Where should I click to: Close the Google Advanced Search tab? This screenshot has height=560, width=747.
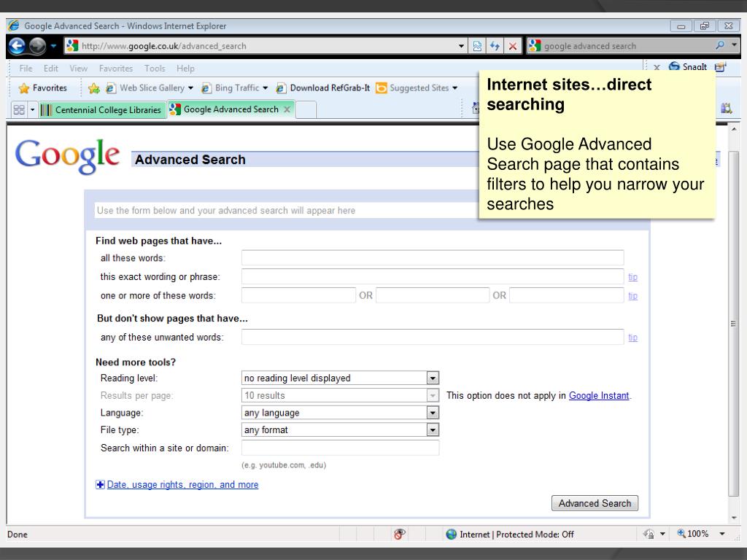287,109
